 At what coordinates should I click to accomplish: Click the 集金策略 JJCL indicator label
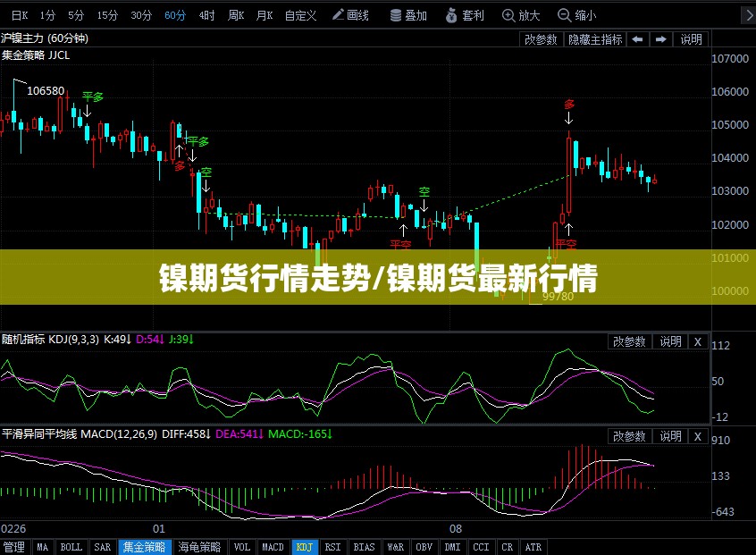click(36, 55)
